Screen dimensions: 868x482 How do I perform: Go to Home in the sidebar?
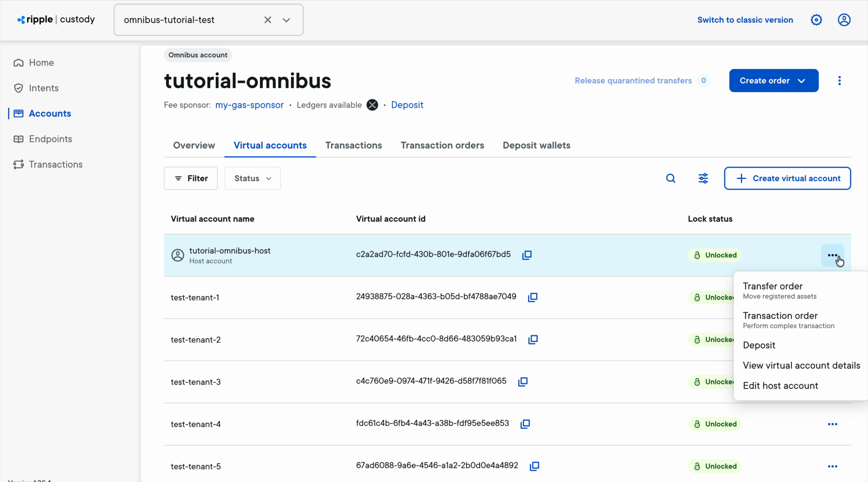[41, 63]
